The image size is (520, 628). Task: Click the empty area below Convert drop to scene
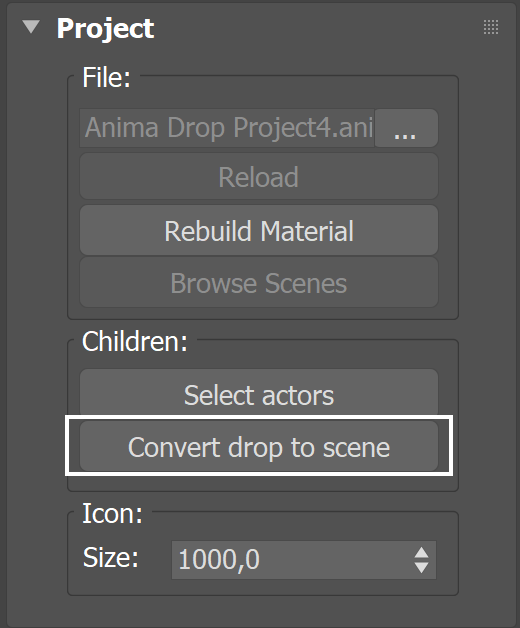tap(263, 483)
